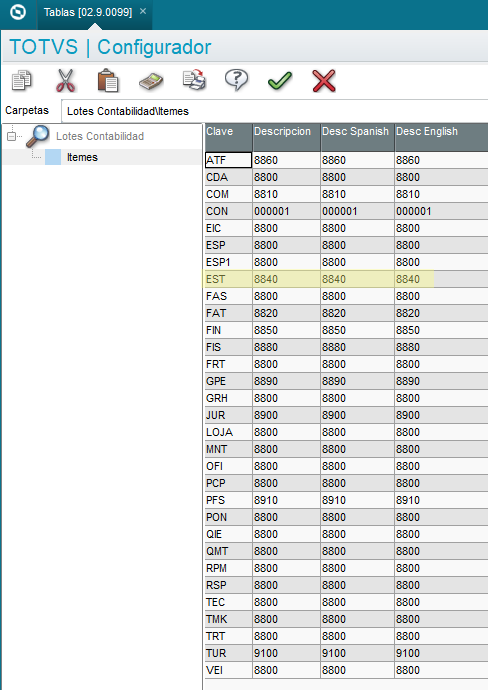Select the RSP row key
The width and height of the screenshot is (488, 690).
(x=228, y=585)
